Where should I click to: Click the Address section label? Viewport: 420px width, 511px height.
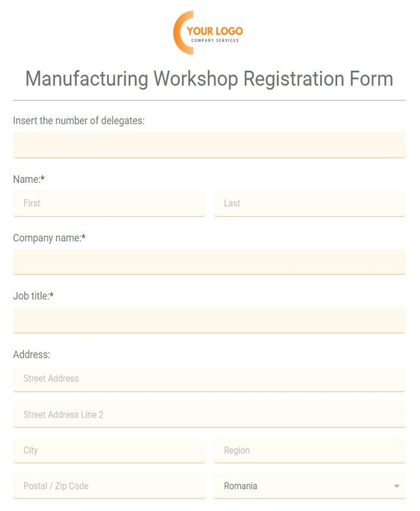click(x=32, y=354)
